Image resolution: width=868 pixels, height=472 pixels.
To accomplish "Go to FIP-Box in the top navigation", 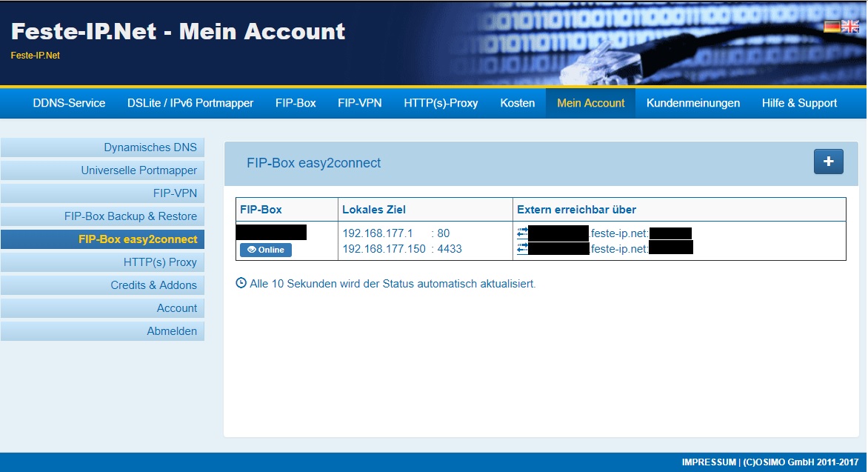I will point(296,103).
